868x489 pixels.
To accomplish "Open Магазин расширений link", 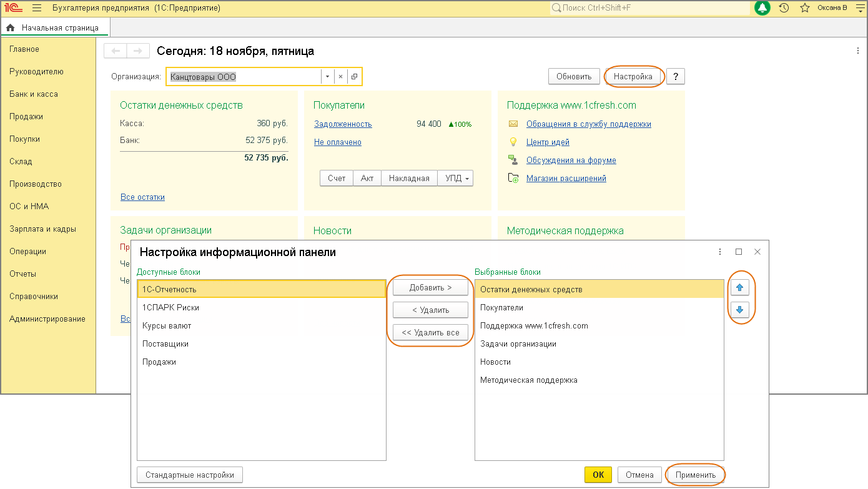I will pyautogui.click(x=566, y=178).
